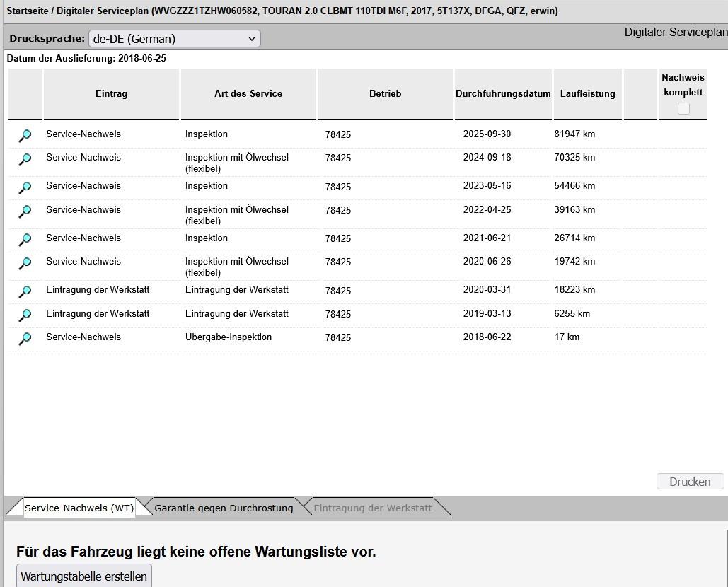Switch to Service-Nachweis (WT) tab
Screen dimensions: 728x587
point(79,508)
